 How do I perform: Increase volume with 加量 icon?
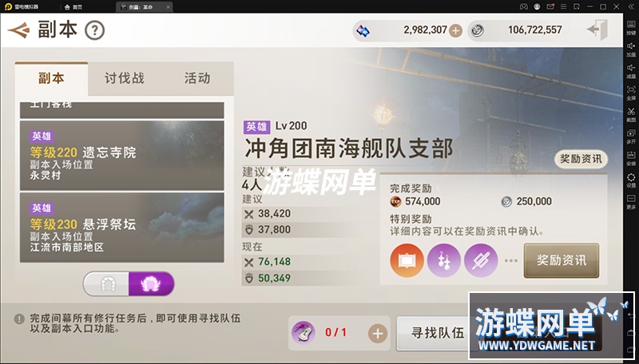pos(631,49)
